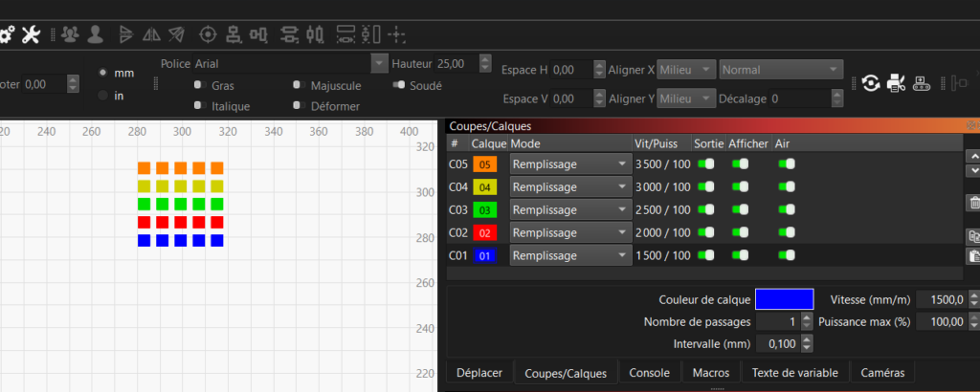Open Mode dropdown for layer C05

(570, 164)
